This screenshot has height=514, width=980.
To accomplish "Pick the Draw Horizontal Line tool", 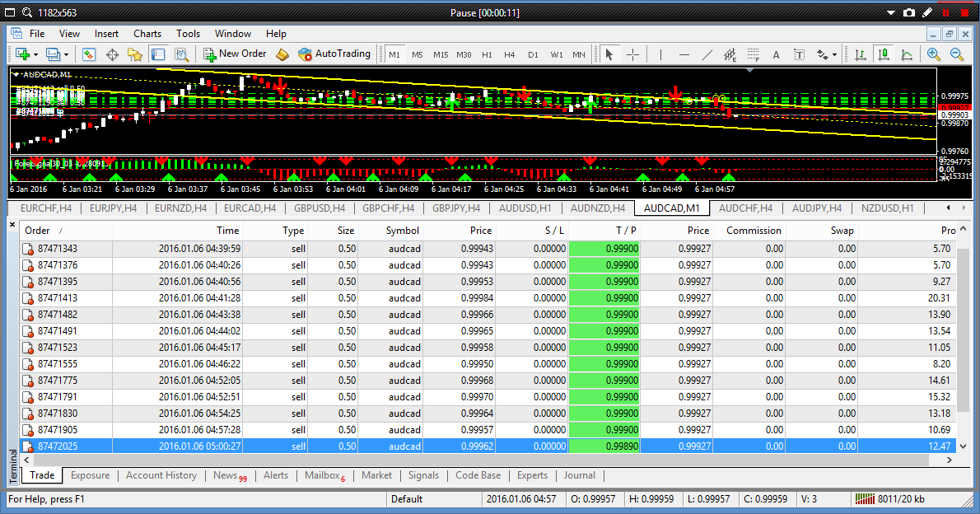I will 684,54.
